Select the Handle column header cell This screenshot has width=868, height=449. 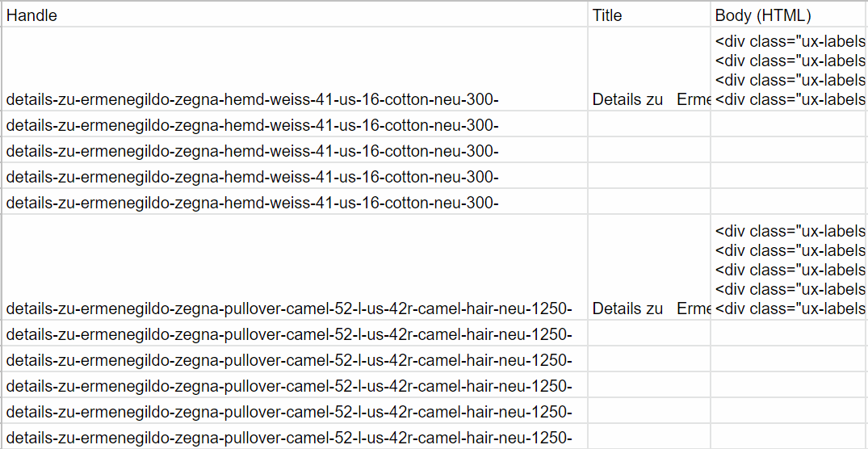tap(295, 15)
